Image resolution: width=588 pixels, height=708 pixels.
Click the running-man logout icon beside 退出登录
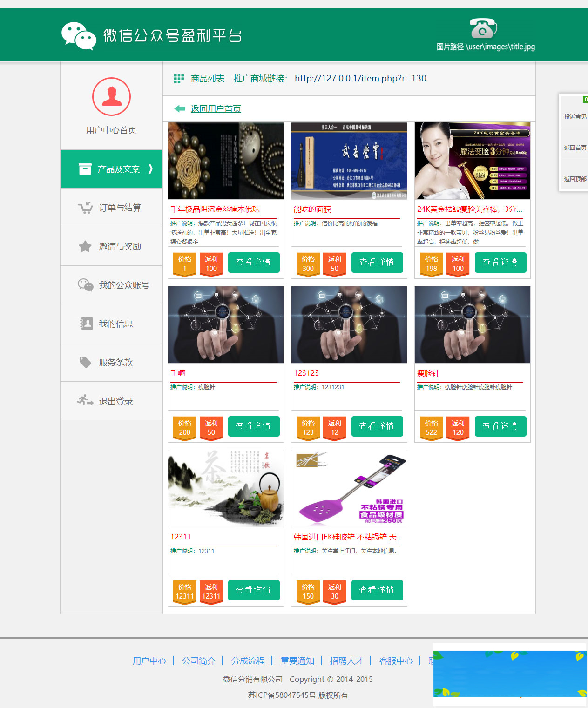click(85, 401)
